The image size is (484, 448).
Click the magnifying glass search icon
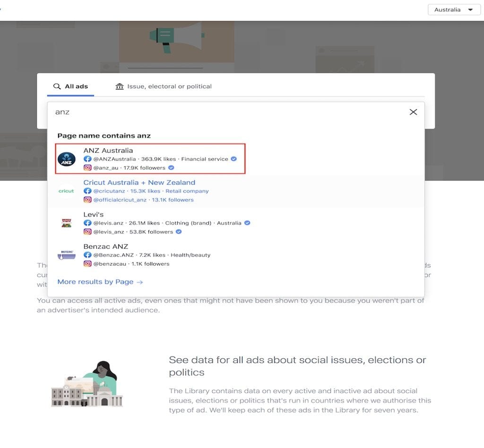pyautogui.click(x=57, y=86)
